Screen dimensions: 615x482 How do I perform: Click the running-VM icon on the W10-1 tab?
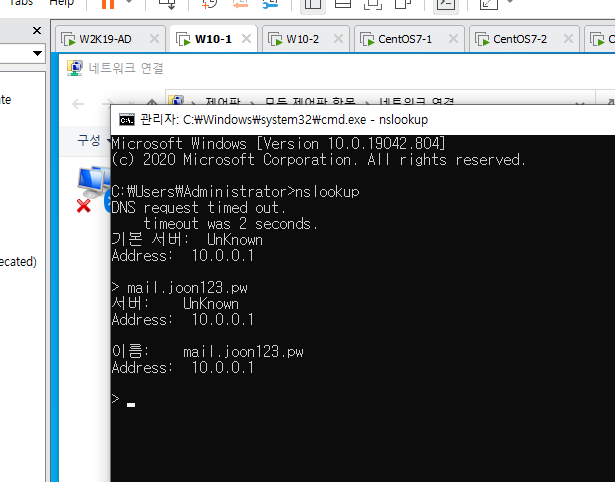point(183,39)
